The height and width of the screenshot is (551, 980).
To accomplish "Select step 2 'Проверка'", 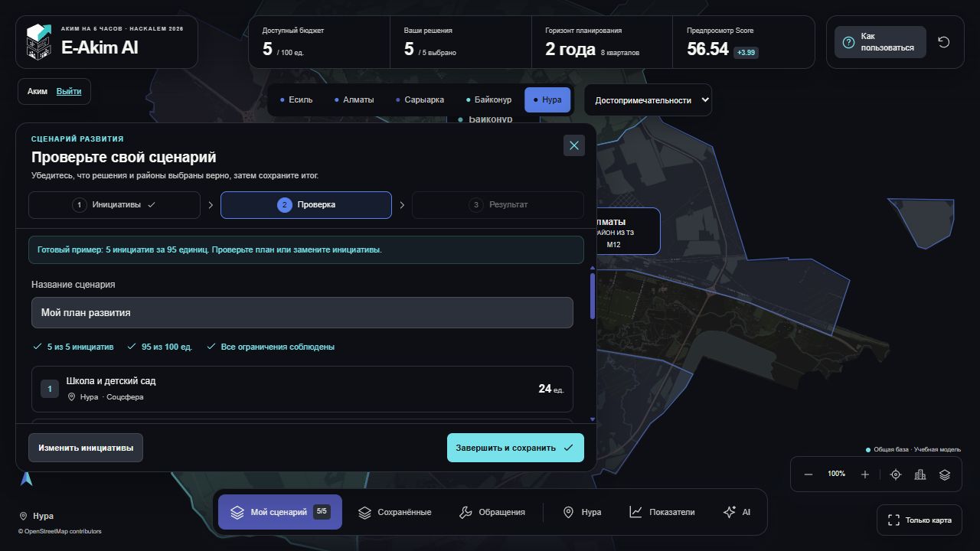I will tap(306, 205).
